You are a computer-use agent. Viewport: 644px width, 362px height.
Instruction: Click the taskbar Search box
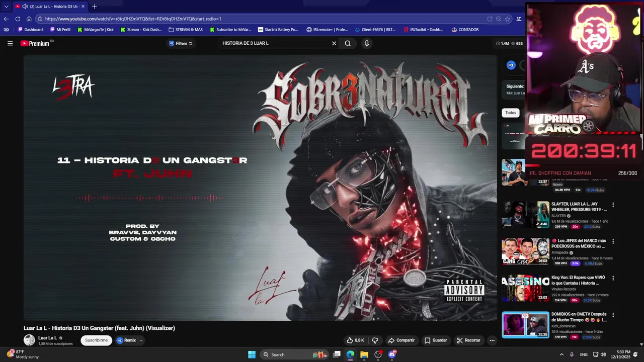[295, 354]
